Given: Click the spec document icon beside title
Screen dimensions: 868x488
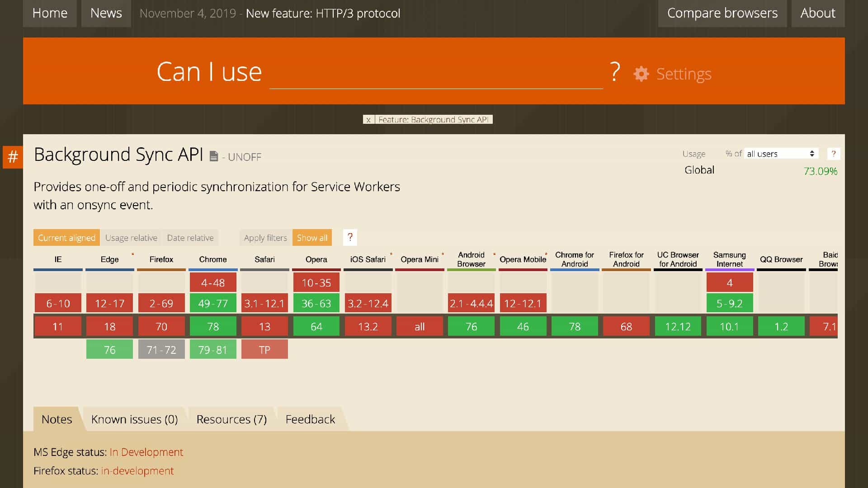Looking at the screenshot, I should click(214, 156).
